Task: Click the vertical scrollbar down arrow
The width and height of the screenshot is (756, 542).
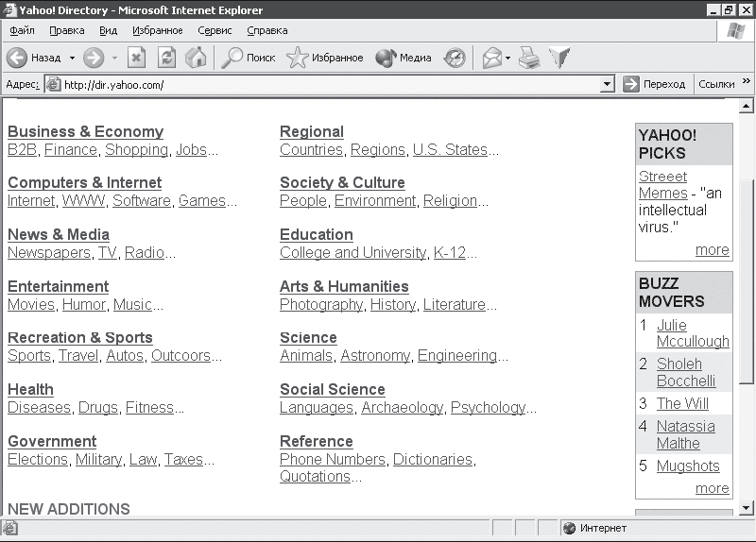Action: coord(747,509)
